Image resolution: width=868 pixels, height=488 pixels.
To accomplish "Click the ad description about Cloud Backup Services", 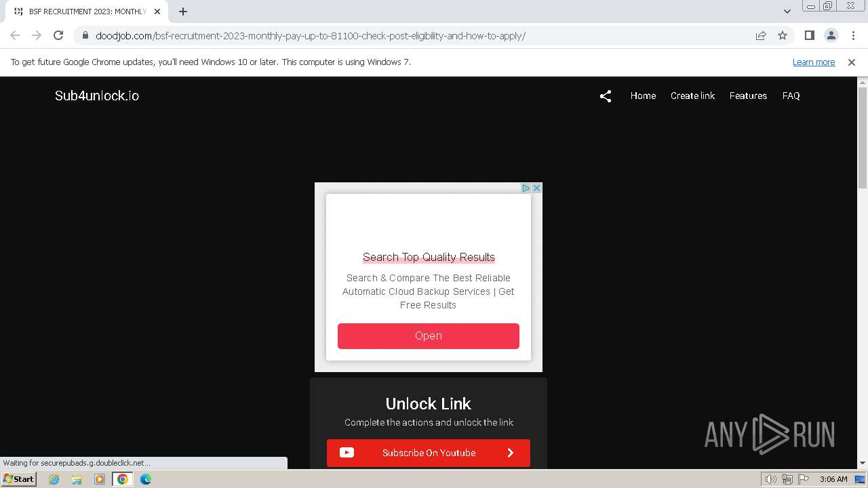I will pos(429,291).
